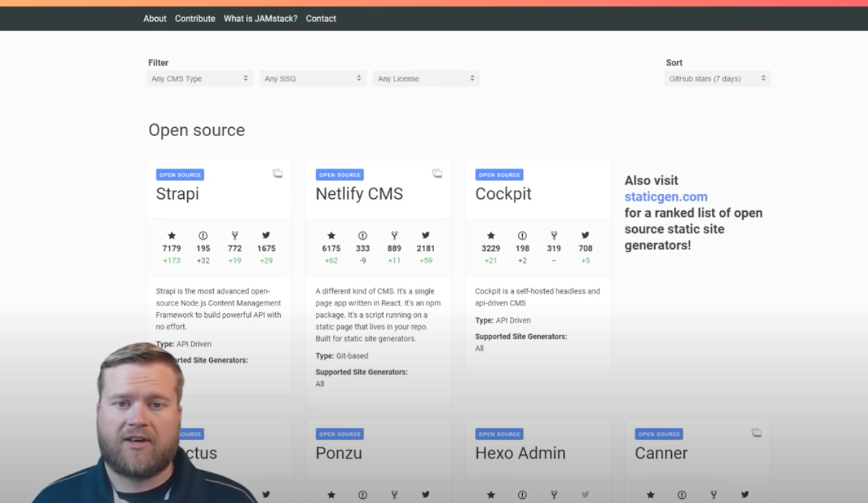Click the Hexo Admin stars icon
Image resolution: width=868 pixels, height=503 pixels.
[491, 495]
